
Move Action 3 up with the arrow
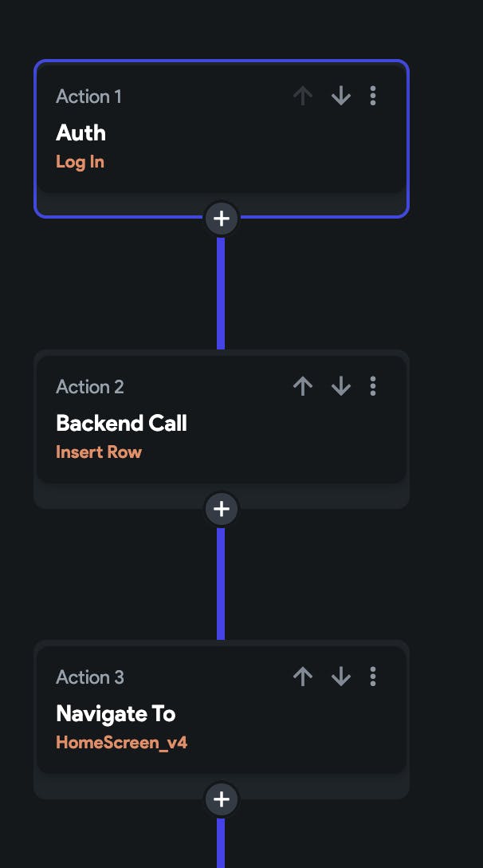pyautogui.click(x=302, y=677)
